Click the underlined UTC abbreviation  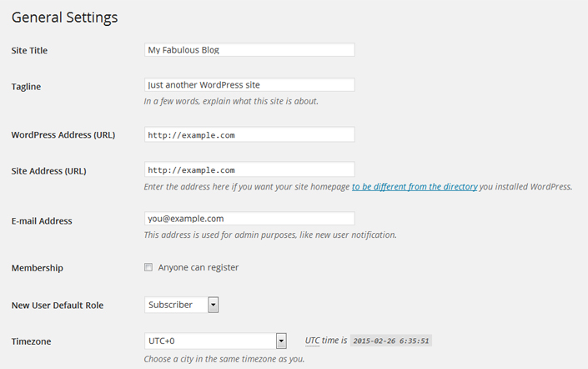coord(312,341)
